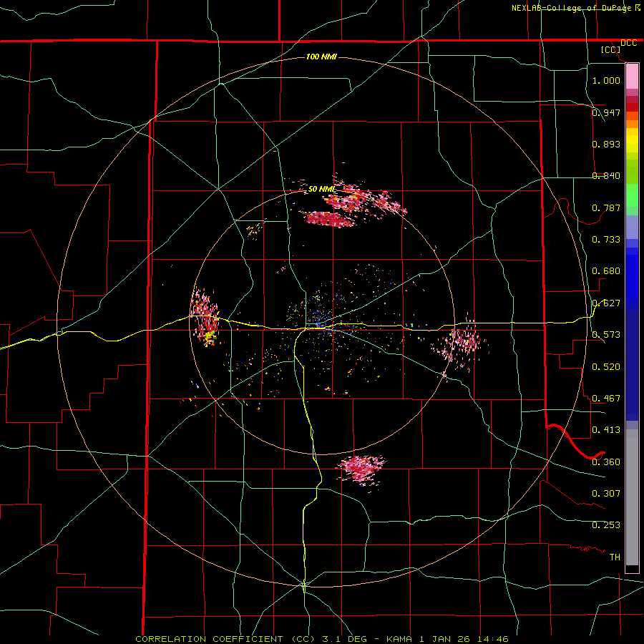Click the 0.733 scale value
The image size is (644, 644).
point(606,240)
